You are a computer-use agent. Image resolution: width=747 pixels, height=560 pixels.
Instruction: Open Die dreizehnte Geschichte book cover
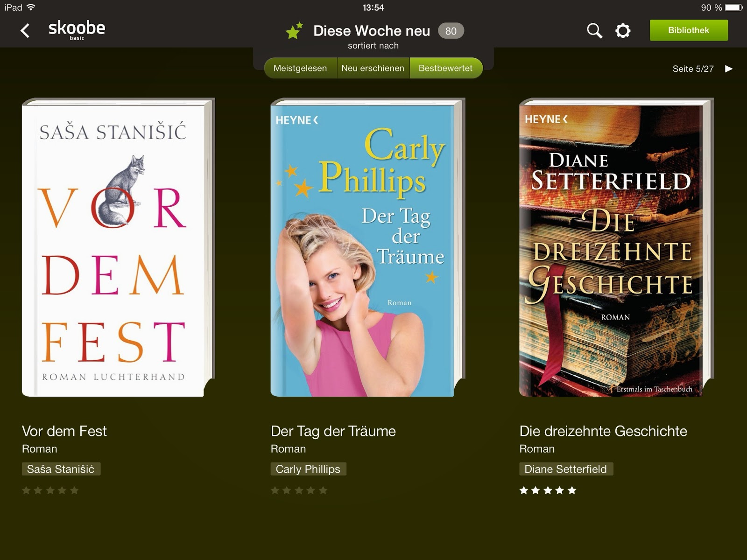616,247
